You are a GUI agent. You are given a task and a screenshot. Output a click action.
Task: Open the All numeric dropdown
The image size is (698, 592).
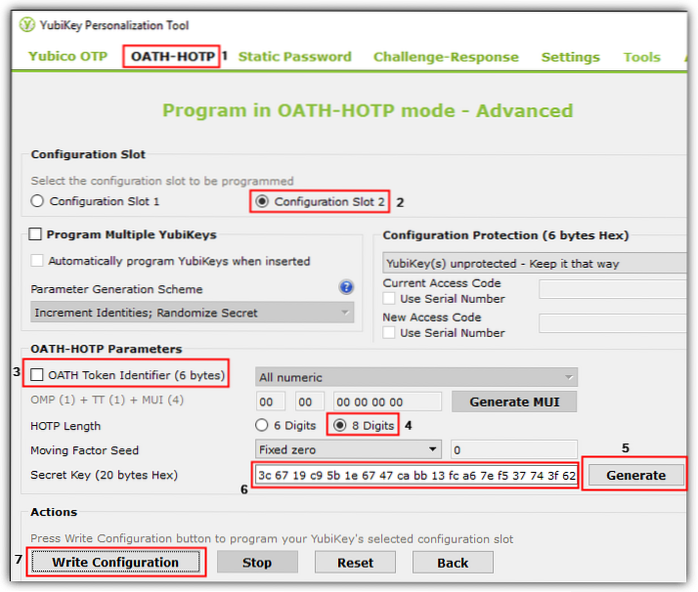click(x=416, y=377)
